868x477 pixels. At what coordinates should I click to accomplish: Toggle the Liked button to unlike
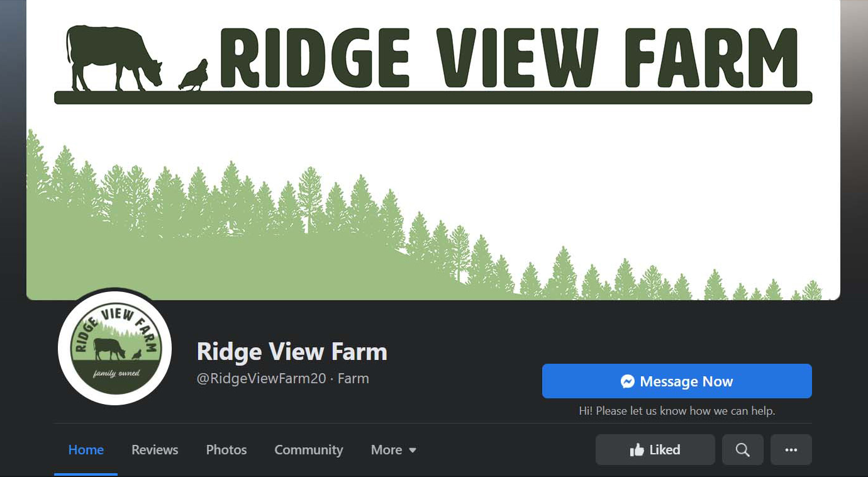tap(655, 450)
